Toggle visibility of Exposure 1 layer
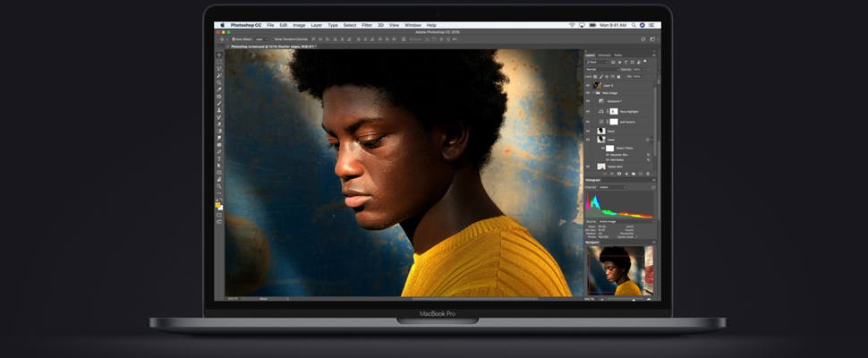The height and width of the screenshot is (358, 868). 588,101
